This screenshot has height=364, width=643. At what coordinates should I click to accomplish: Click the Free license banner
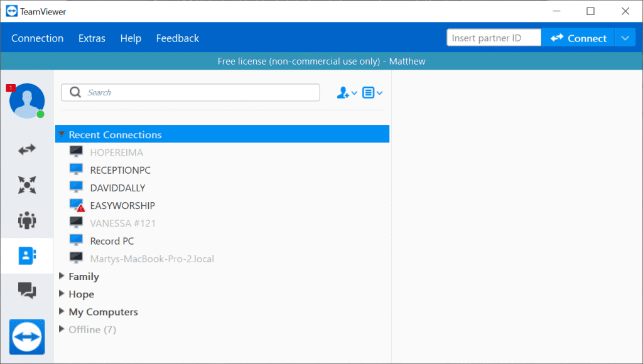(321, 61)
